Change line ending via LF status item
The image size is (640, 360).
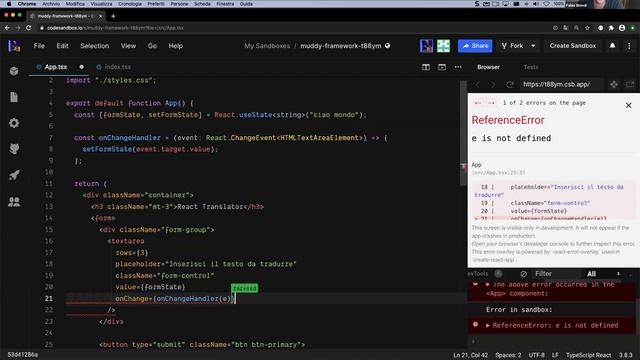[555, 355]
